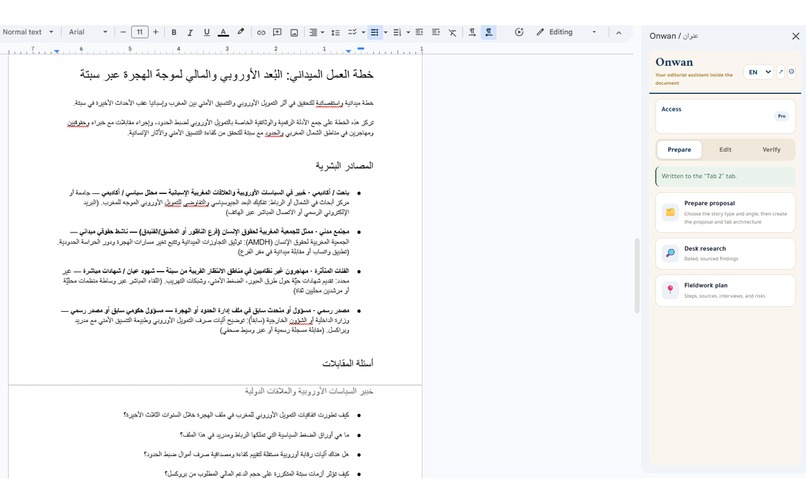Close the Onwan side panel
The height and width of the screenshot is (504, 806).
coord(796,36)
